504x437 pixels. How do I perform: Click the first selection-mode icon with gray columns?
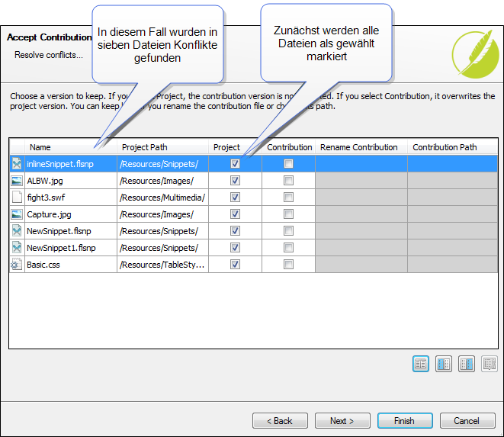point(420,364)
